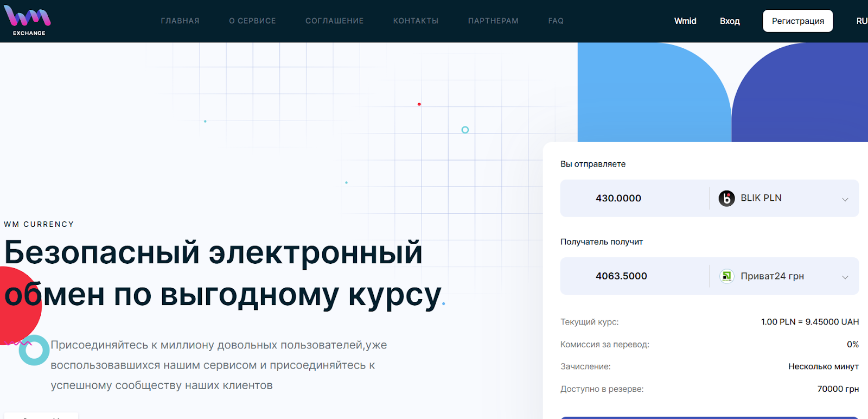Click the Регистрация button
The image size is (868, 419).
coord(797,21)
